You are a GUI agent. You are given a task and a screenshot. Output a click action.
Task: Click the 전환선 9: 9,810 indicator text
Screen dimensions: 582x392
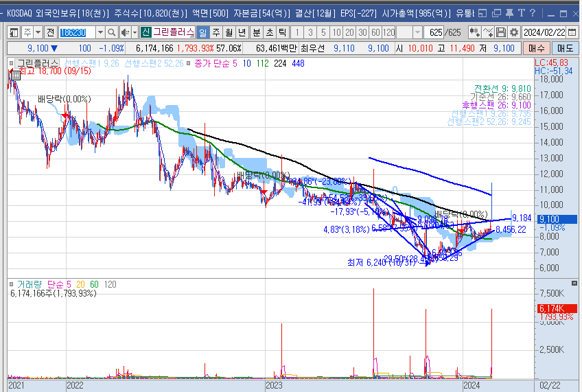pos(502,89)
